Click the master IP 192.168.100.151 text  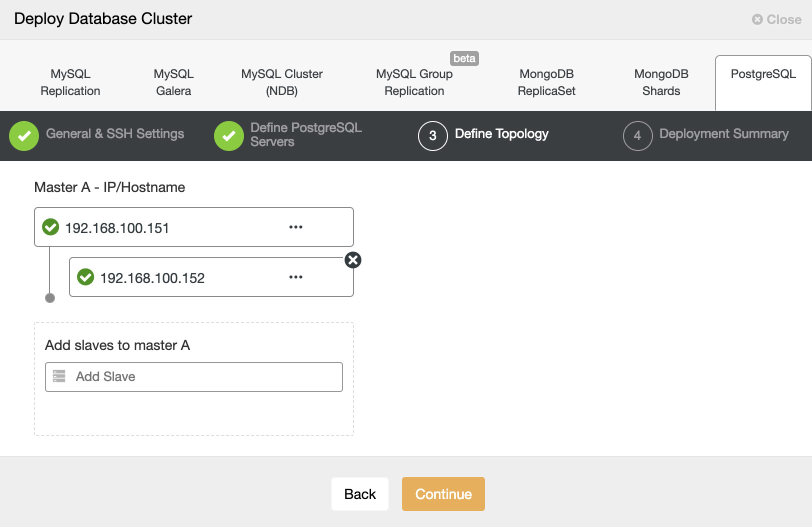117,228
